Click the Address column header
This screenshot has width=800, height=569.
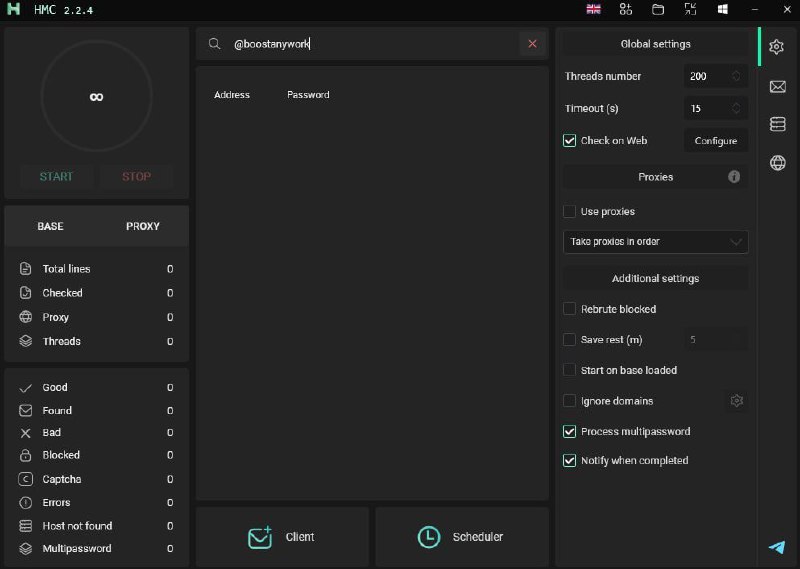[x=232, y=95]
